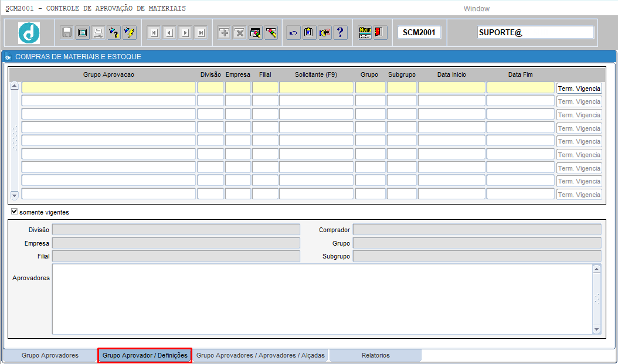Click first row Empresa cell
The image size is (618, 364).
tap(237, 87)
